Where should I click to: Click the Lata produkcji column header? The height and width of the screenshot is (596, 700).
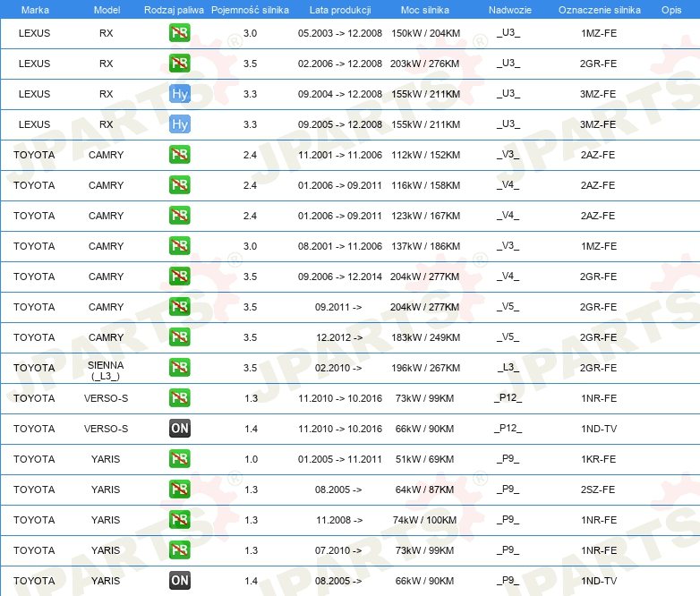(340, 10)
